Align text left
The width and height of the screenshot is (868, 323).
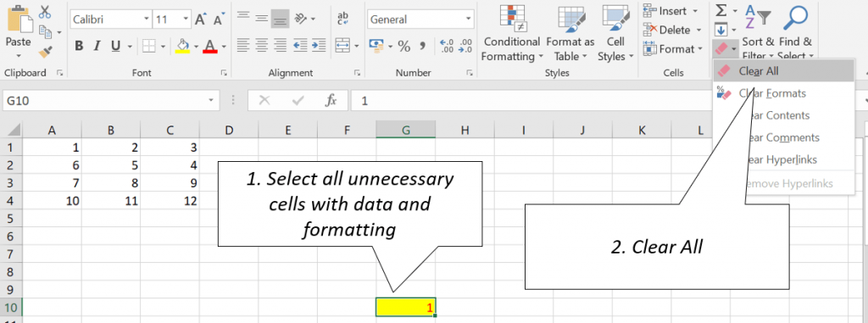[x=243, y=45]
